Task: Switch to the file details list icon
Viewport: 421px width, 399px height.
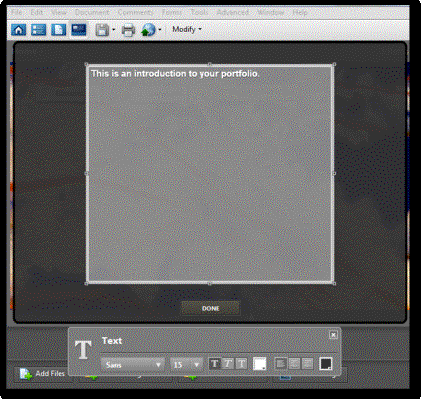Action: (x=38, y=30)
